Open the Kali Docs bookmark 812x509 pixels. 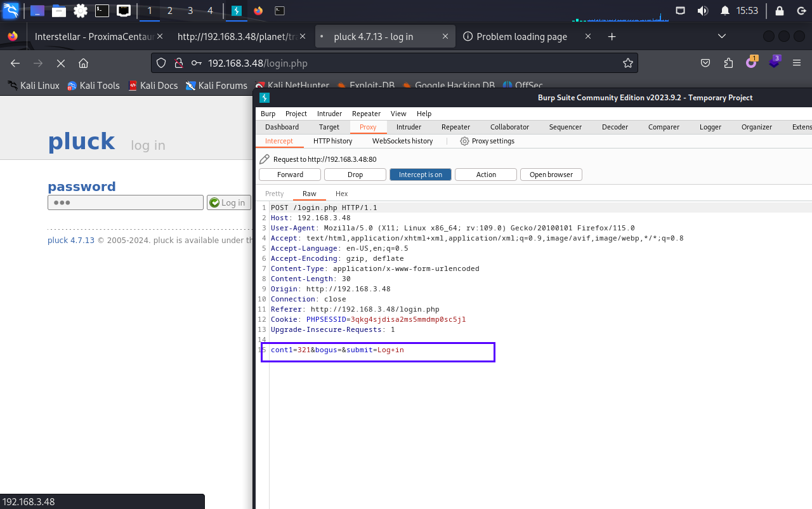(153, 85)
